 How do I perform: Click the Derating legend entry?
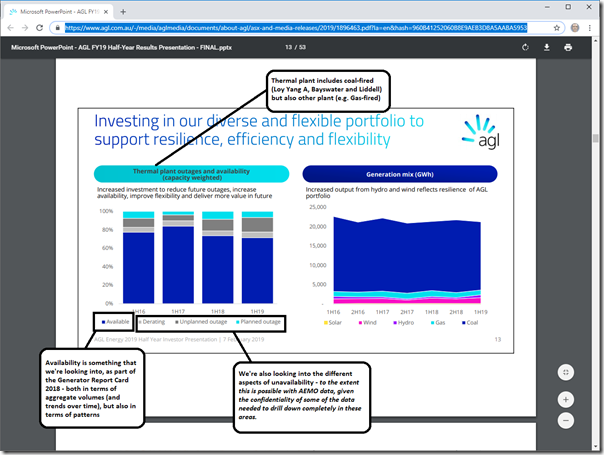[152, 322]
